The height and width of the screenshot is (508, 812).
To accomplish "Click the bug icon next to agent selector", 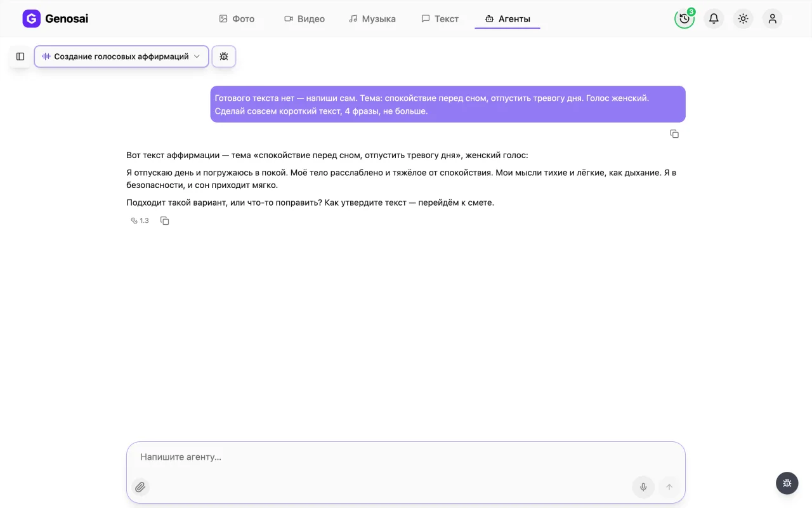I will tap(224, 57).
